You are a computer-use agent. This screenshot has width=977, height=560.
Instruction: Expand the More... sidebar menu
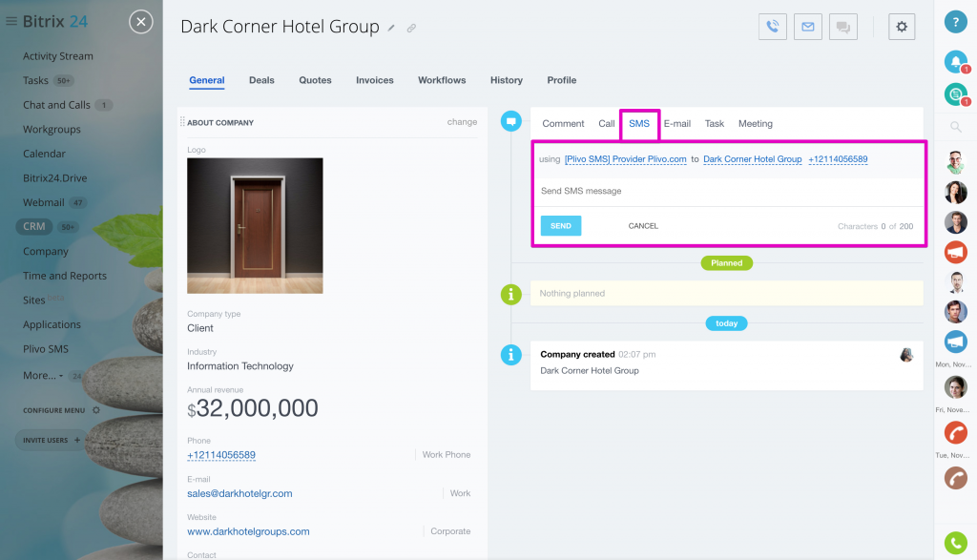[x=43, y=376]
